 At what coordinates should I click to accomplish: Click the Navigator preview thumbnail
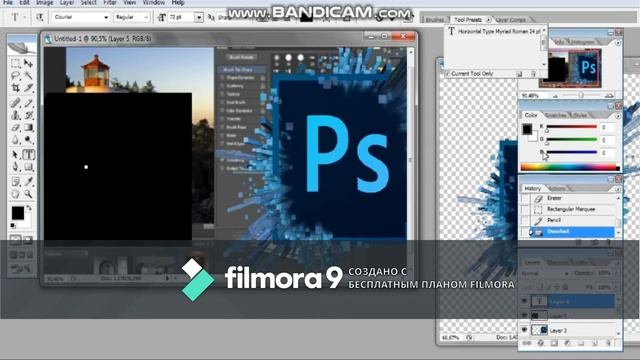(570, 68)
